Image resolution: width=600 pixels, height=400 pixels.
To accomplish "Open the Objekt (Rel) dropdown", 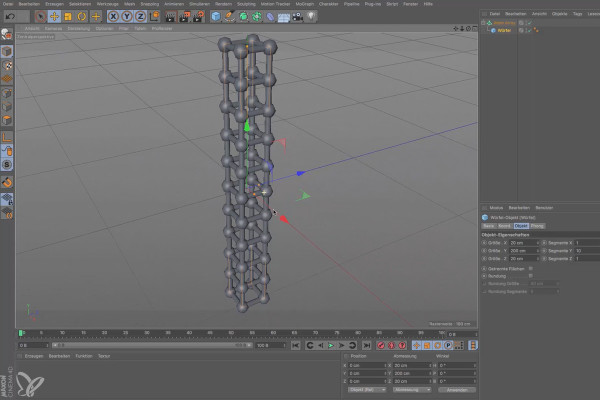I will [367, 390].
